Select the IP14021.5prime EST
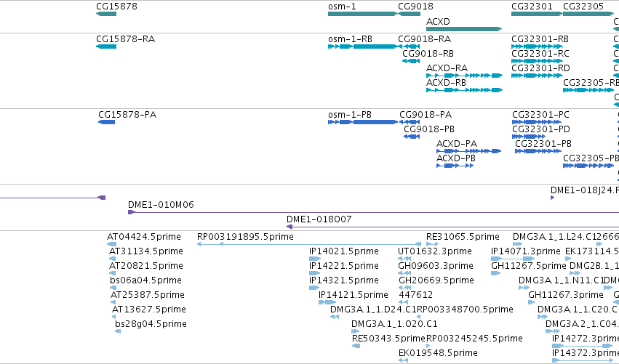 pyautogui.click(x=315, y=259)
